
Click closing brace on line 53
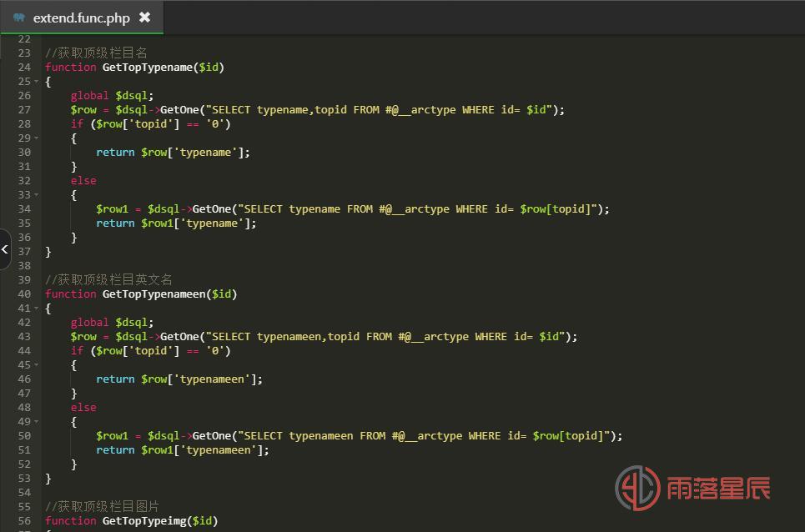[x=48, y=478]
